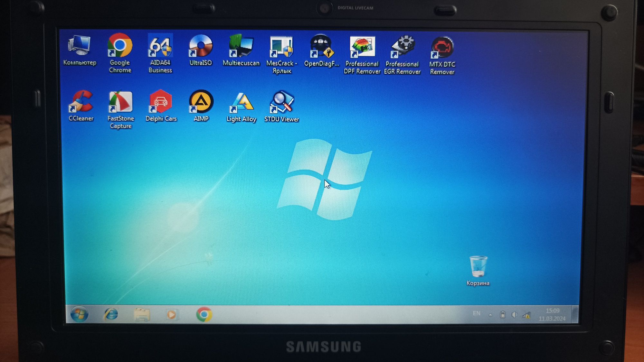Open Windows Explorer from the taskbar
The image size is (644, 362).
(x=142, y=314)
